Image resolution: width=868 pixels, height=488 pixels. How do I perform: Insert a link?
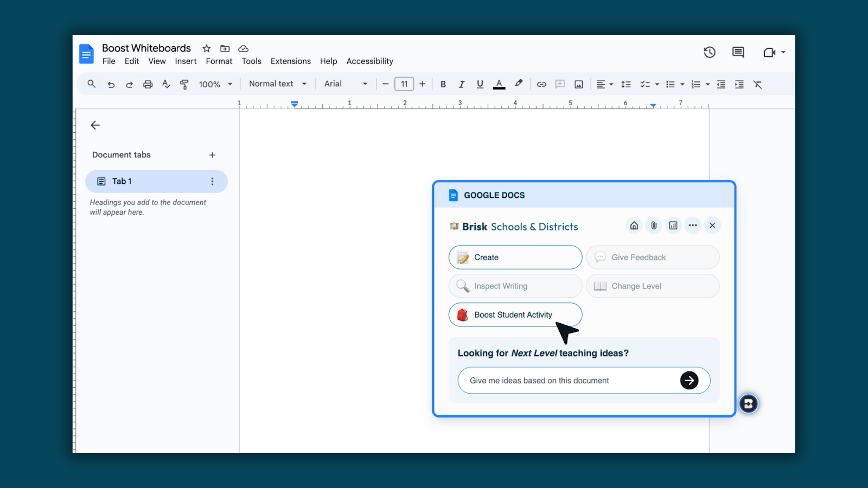tap(541, 84)
